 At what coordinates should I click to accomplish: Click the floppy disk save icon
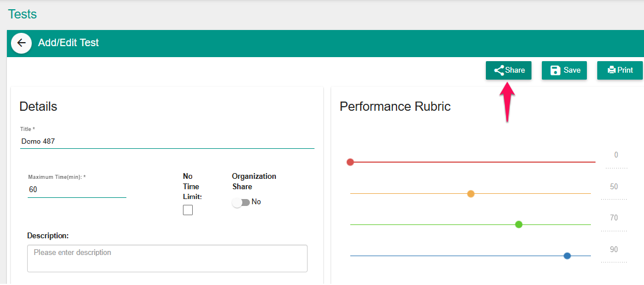(556, 70)
